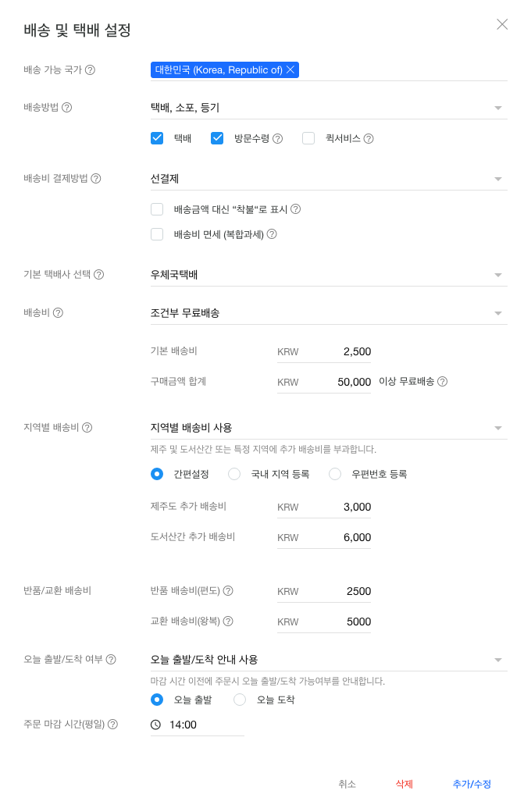531x812 pixels.
Task: Open help icon beside 방문수령
Action: tap(278, 139)
